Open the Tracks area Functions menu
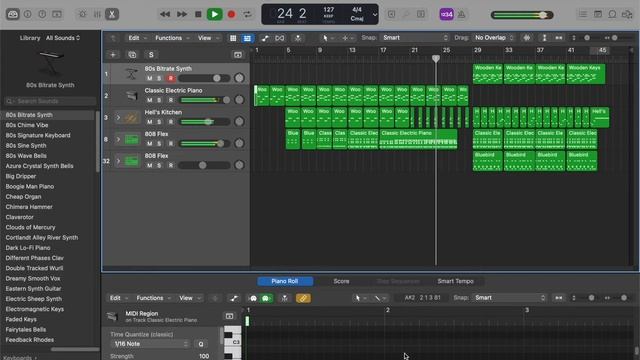 pyautogui.click(x=171, y=38)
